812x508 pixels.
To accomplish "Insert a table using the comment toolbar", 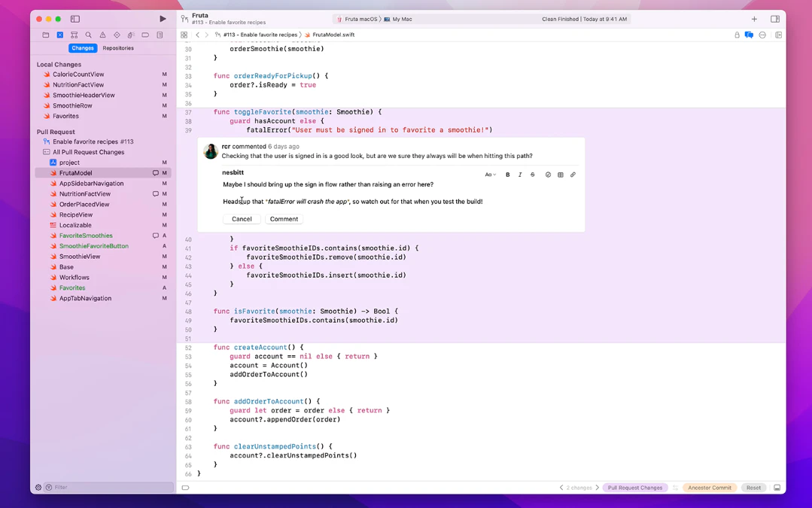I will pos(561,175).
